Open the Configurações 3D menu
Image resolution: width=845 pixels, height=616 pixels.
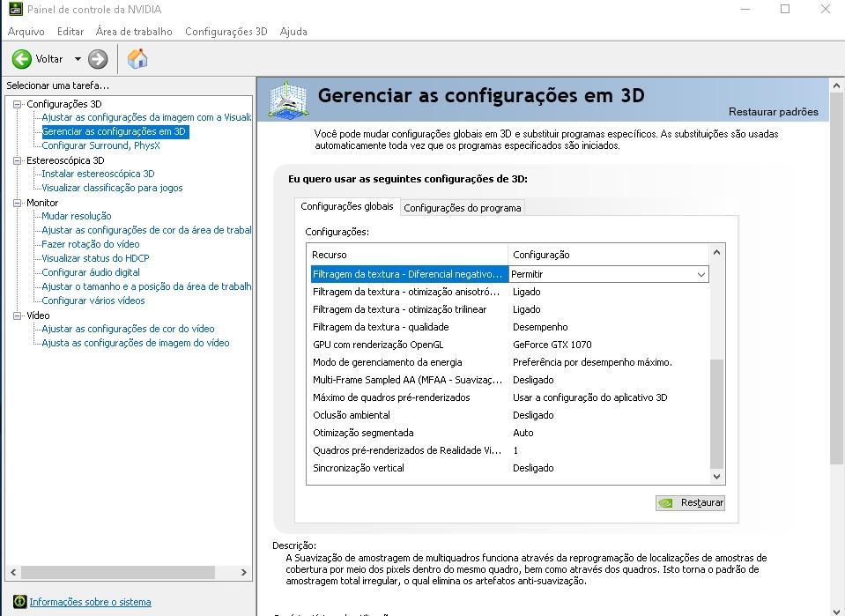click(226, 31)
